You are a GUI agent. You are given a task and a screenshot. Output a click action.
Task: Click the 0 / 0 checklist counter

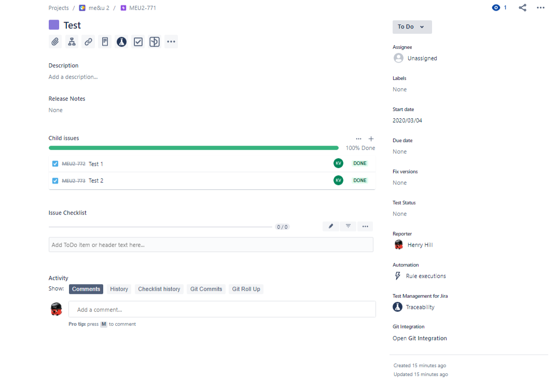[282, 227]
